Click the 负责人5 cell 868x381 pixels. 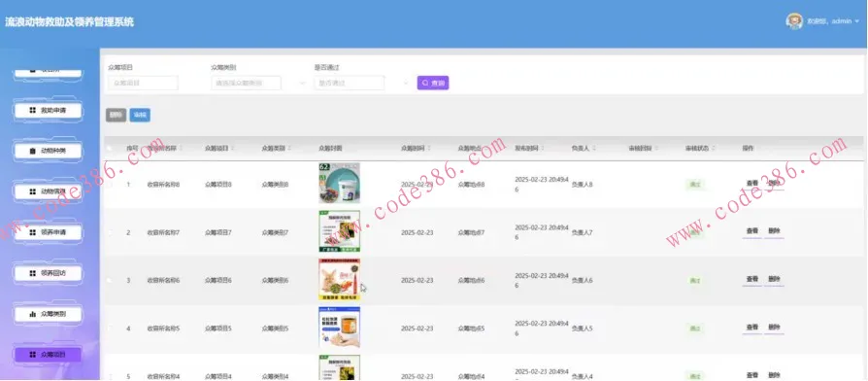click(x=582, y=329)
